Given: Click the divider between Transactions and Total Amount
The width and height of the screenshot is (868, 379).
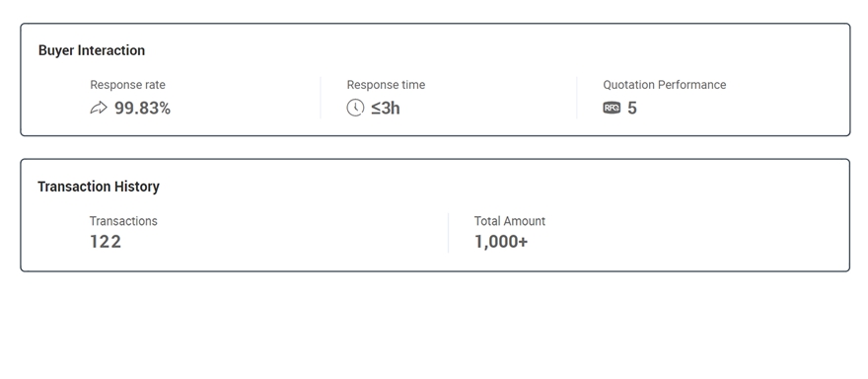Looking at the screenshot, I should coord(448,233).
